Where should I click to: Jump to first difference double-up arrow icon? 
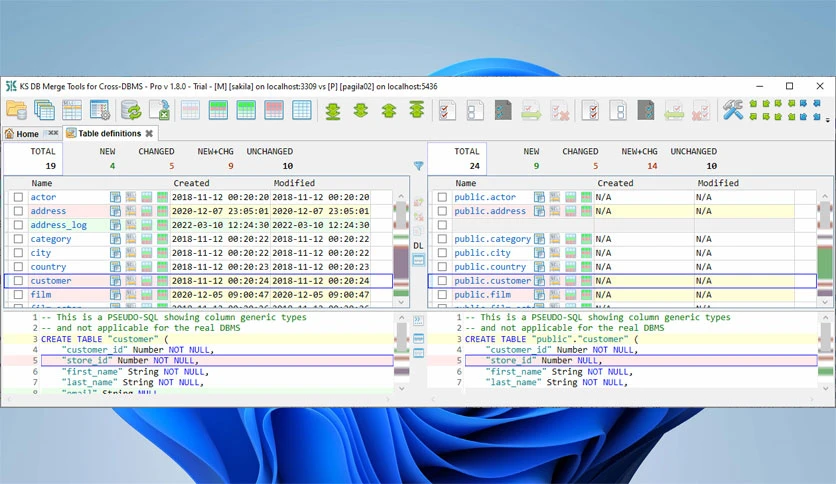tap(416, 110)
